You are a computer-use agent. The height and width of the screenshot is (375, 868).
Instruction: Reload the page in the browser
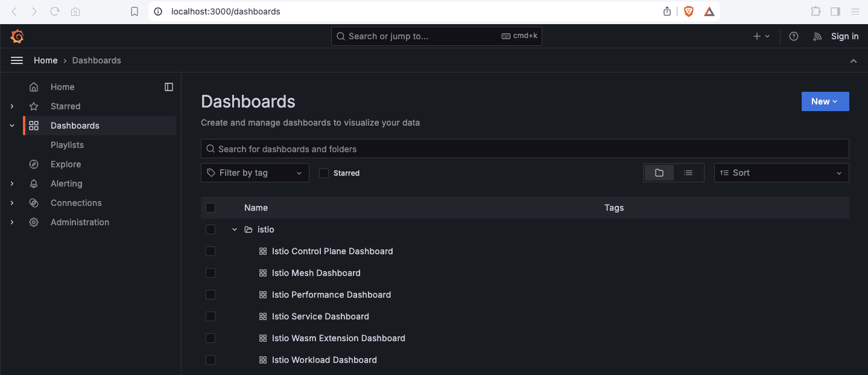(x=55, y=11)
